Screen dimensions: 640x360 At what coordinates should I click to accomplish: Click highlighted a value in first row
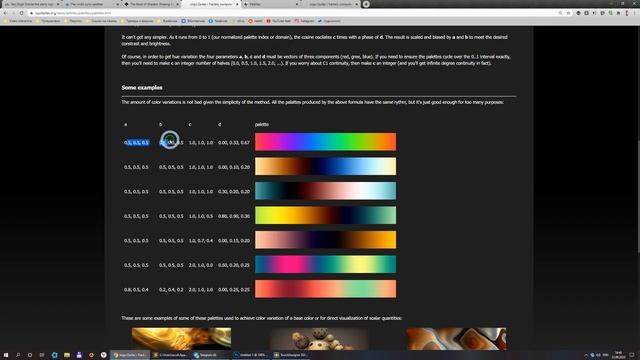[x=136, y=142]
